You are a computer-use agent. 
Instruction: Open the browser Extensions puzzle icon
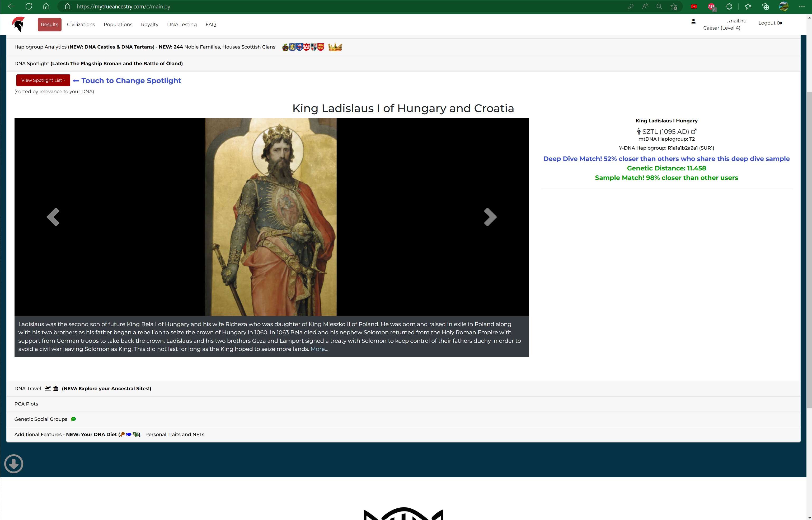click(729, 6)
